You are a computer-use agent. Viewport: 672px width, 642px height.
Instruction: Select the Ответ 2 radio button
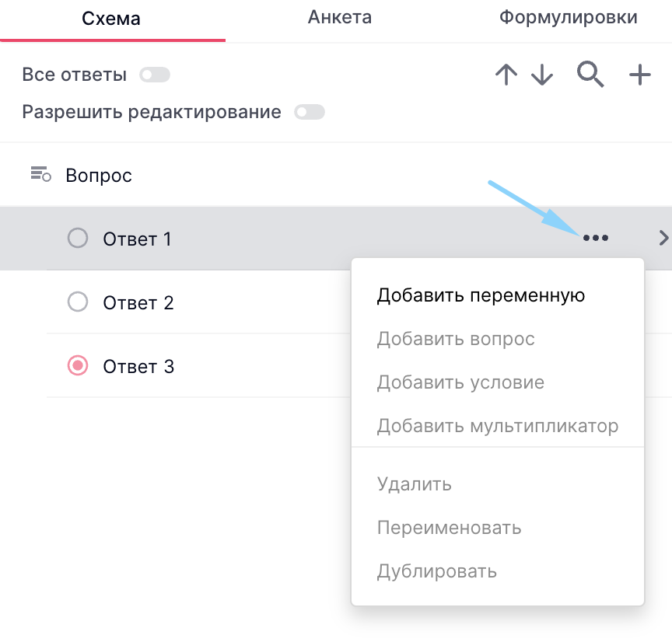[78, 302]
